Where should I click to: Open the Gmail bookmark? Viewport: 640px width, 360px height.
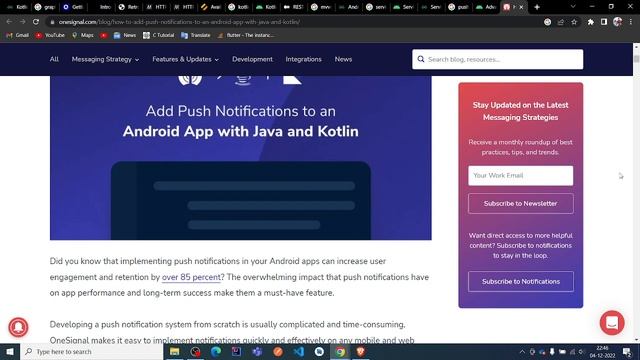point(18,35)
